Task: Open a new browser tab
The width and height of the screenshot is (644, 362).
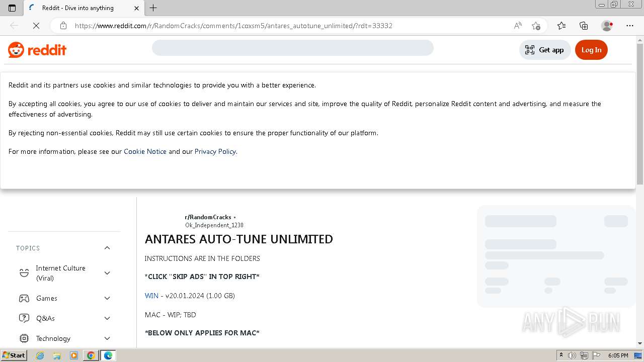Action: pos(153,8)
